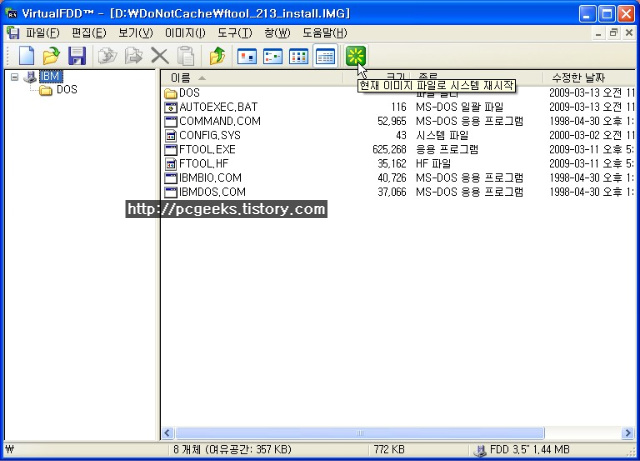The image size is (640, 461).
Task: Switch to list view mode
Action: click(299, 56)
